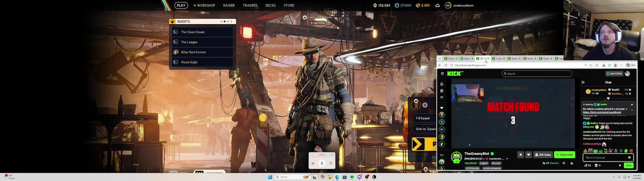Favorite this page with star icon
Viewport: 644px width, 181px height.
point(590,65)
